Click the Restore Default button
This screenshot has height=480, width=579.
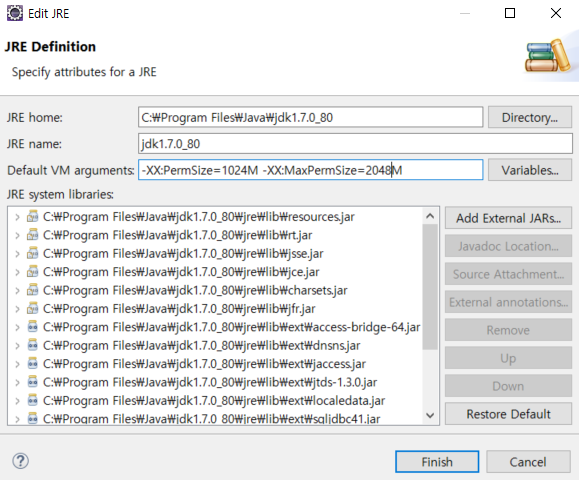[508, 414]
